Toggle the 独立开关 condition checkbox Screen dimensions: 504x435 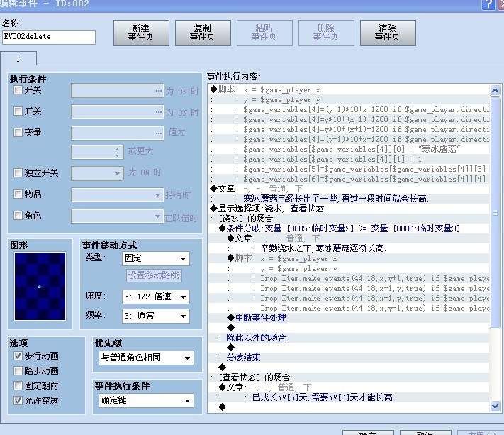pyautogui.click(x=18, y=173)
